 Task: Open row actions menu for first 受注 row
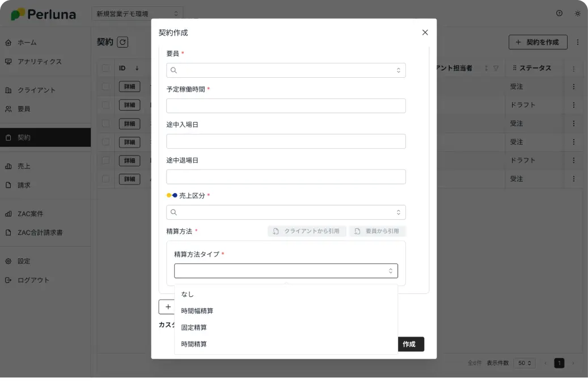click(x=573, y=87)
